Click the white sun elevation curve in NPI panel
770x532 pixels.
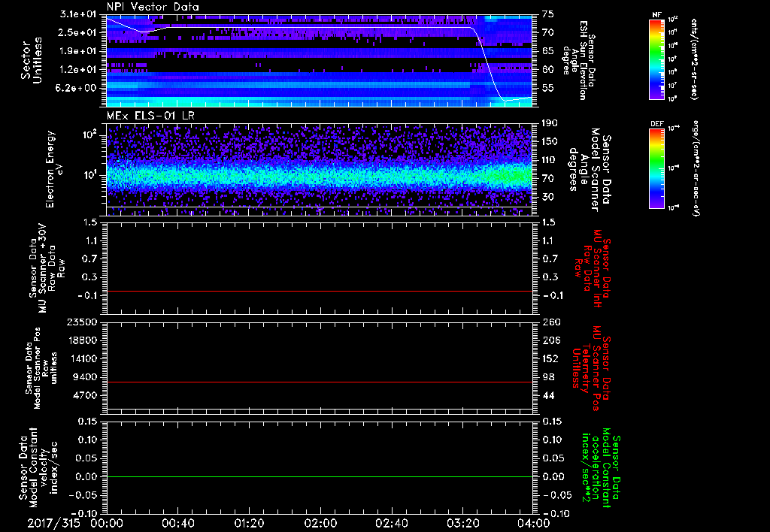[x=319, y=27]
